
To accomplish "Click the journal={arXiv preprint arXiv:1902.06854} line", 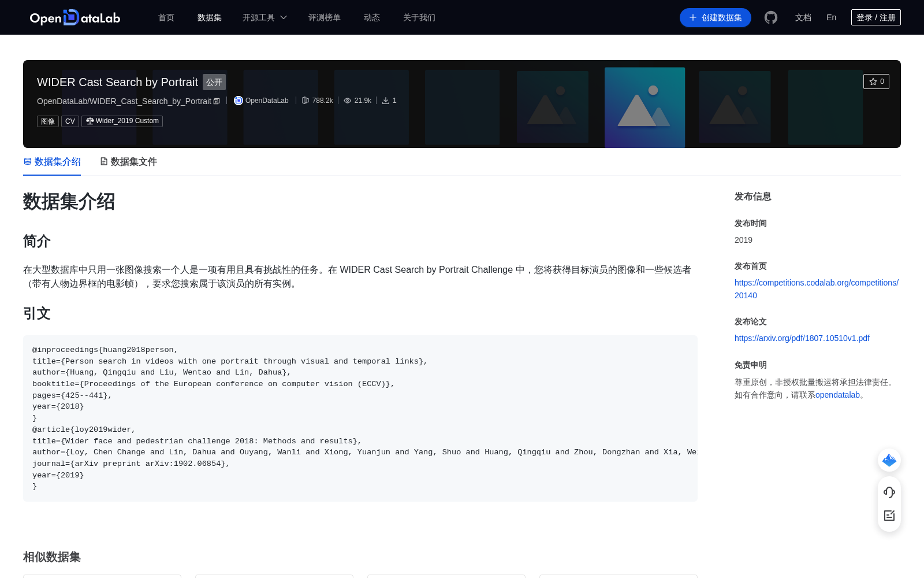I will click(131, 464).
